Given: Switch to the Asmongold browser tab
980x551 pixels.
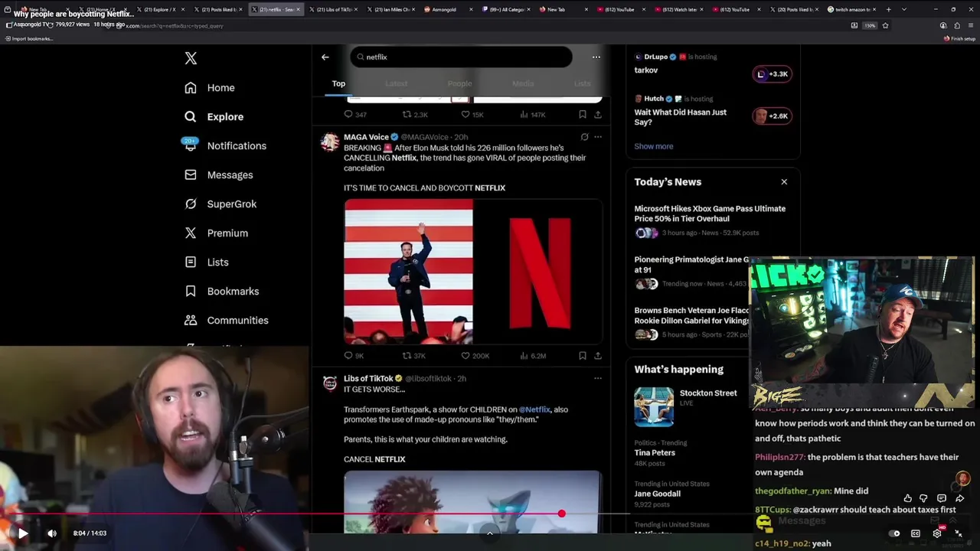Looking at the screenshot, I should [x=450, y=9].
